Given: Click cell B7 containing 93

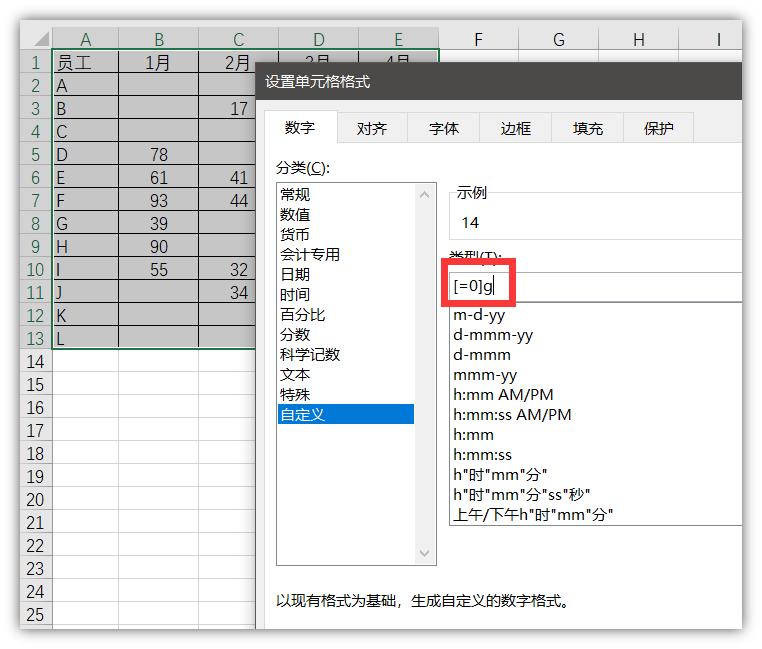Looking at the screenshot, I should coord(159,200).
